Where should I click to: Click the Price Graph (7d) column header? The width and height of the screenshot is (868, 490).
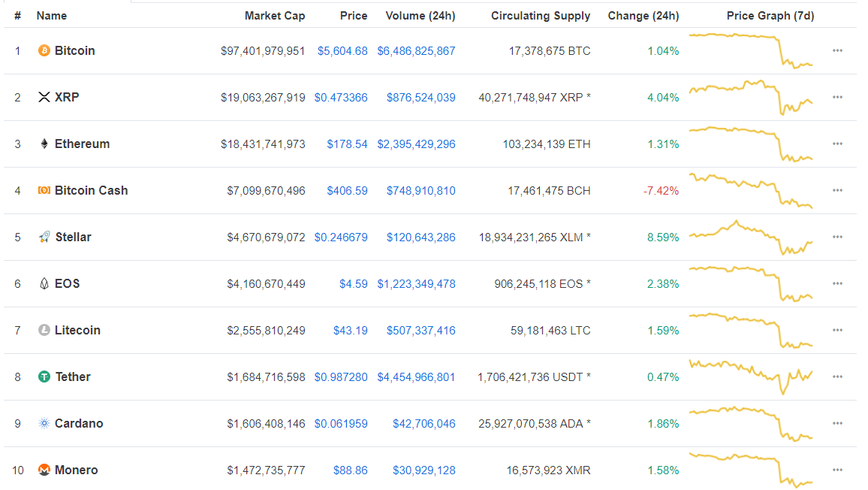point(770,16)
